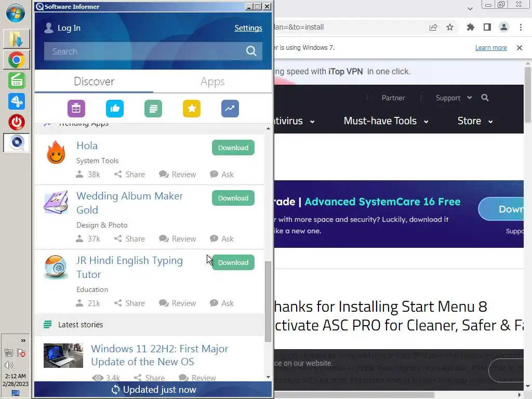
Task: Open the Wedding Album Maker Gold icon
Action: 56,202
